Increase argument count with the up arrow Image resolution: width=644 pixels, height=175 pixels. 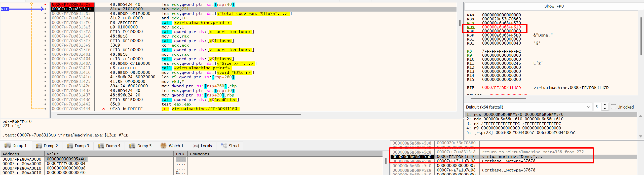tap(605, 105)
